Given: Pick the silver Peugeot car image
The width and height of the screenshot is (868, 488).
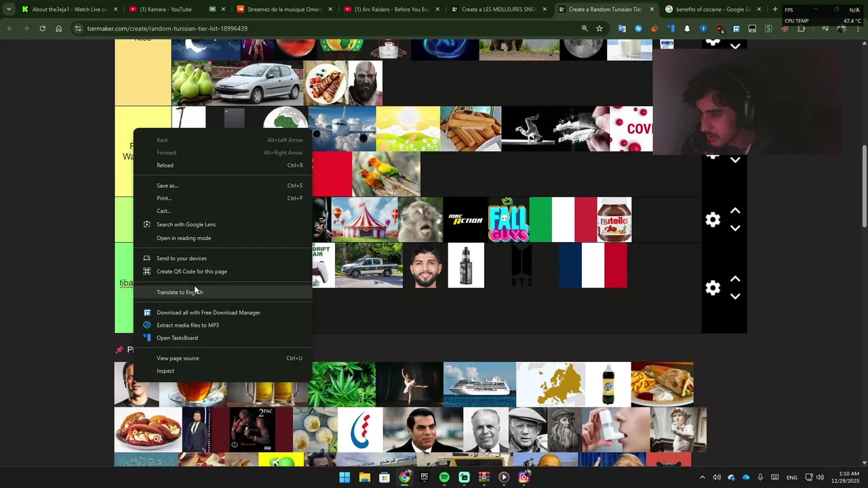Looking at the screenshot, I should pyautogui.click(x=258, y=83).
